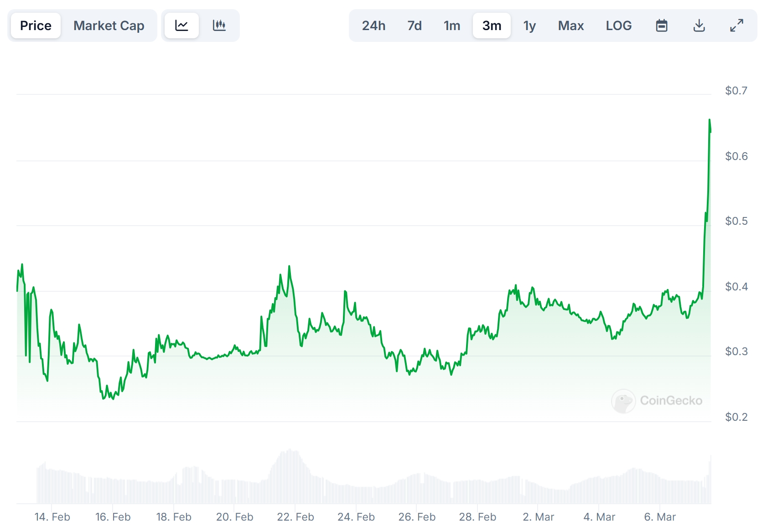
Task: Set the time range to 24h
Action: 373,26
